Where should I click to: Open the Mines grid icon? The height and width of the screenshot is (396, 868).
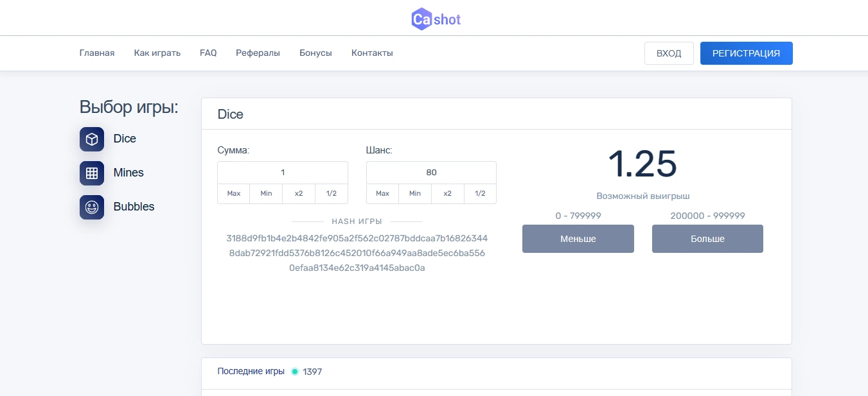tap(92, 173)
